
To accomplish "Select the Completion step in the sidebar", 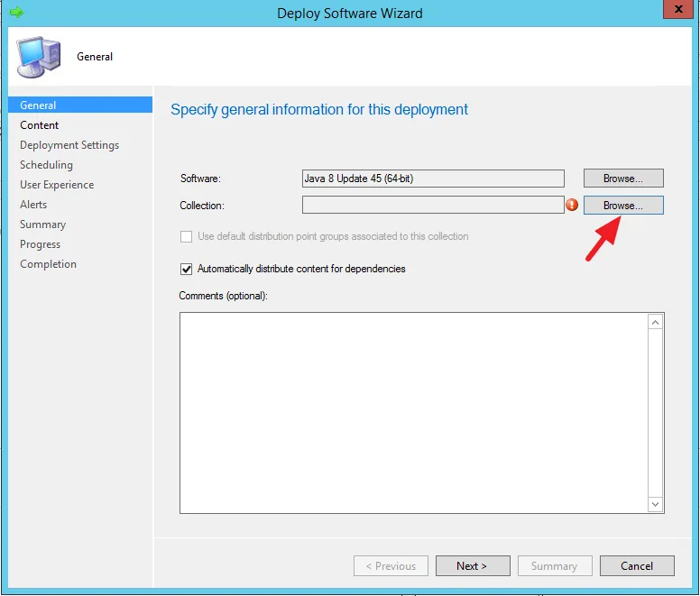I will (48, 264).
